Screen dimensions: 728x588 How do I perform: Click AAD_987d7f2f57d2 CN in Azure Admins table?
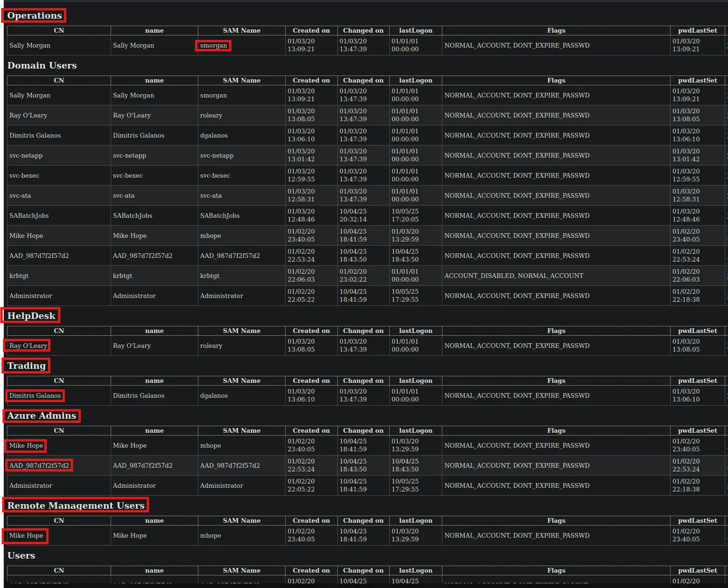(x=39, y=466)
